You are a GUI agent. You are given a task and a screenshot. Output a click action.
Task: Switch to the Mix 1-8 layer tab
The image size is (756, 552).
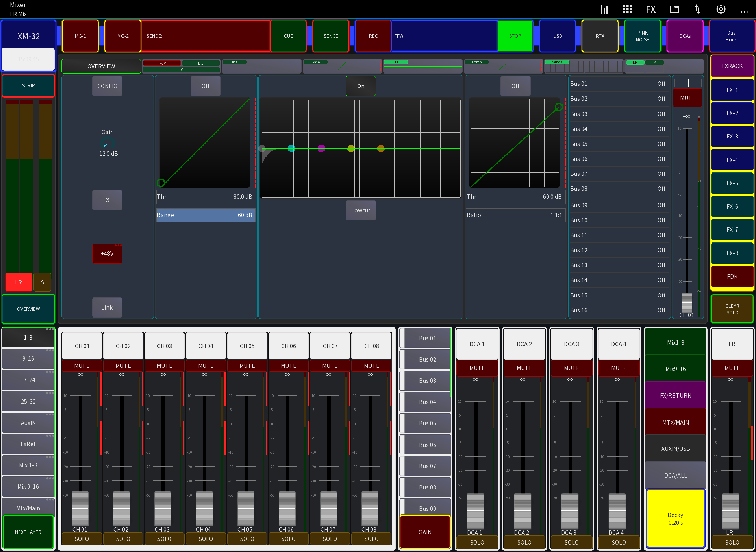click(28, 465)
